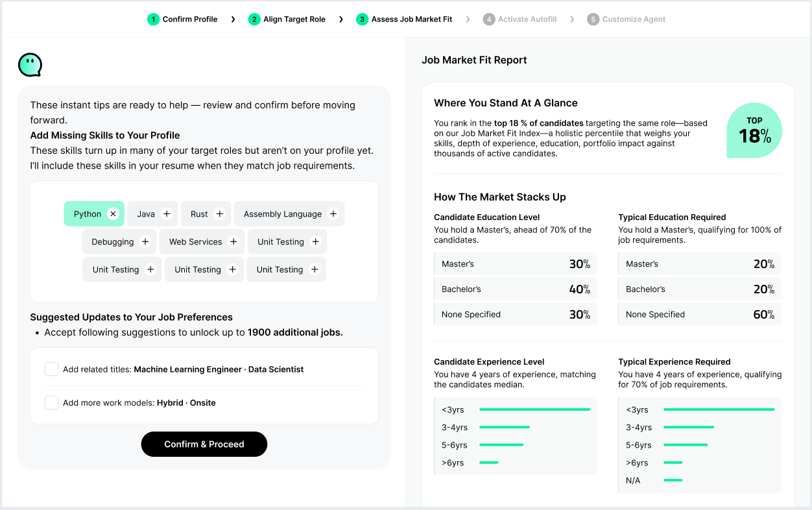Open Assess Job Market Fit step
This screenshot has height=510, width=812.
click(x=404, y=19)
